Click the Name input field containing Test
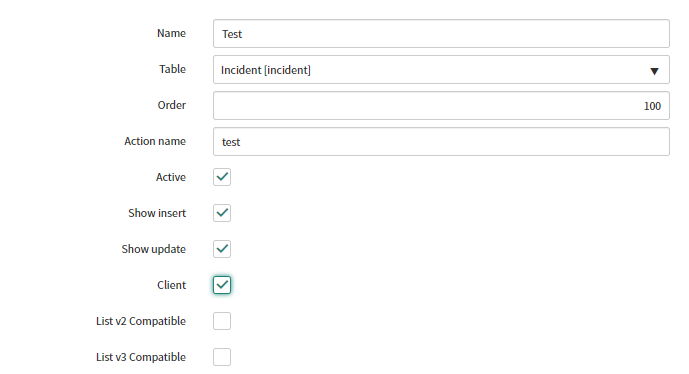 coord(441,34)
